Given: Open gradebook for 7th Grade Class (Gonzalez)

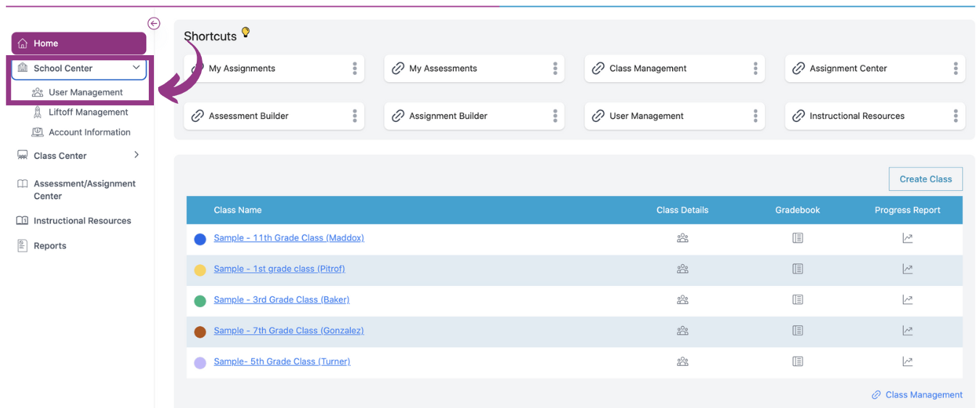Looking at the screenshot, I should click(x=798, y=330).
